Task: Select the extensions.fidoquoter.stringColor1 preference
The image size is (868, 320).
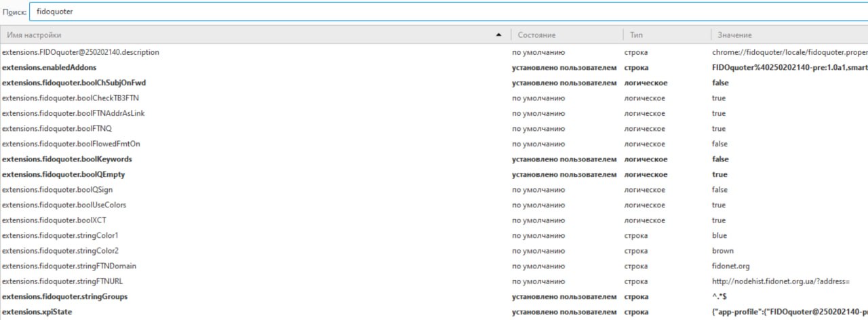Action: (60, 235)
